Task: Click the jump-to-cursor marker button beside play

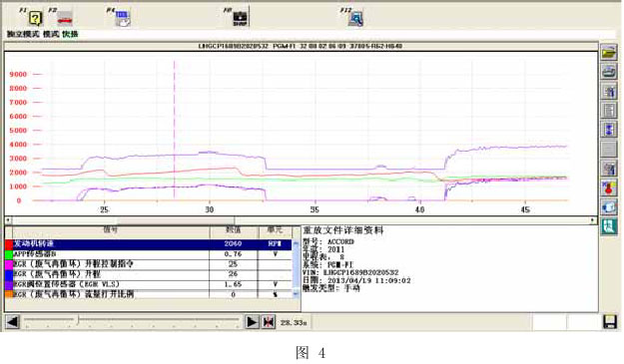Action: 269,322
